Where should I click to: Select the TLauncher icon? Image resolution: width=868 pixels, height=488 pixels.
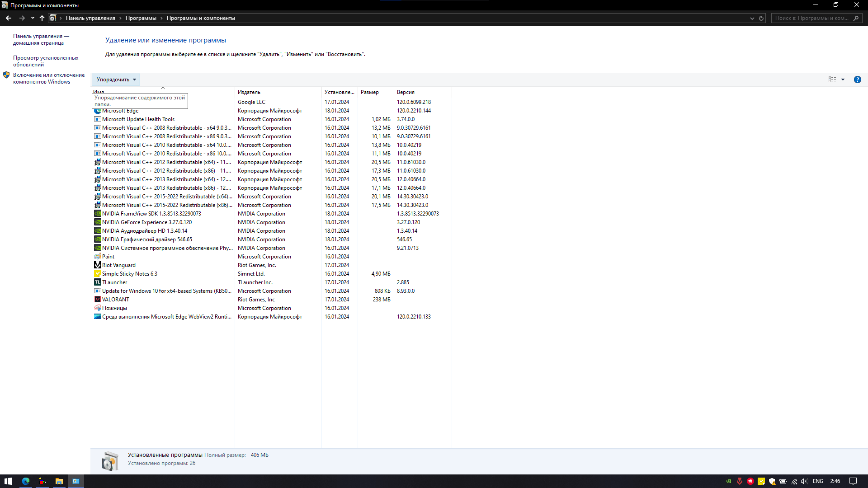pyautogui.click(x=97, y=282)
